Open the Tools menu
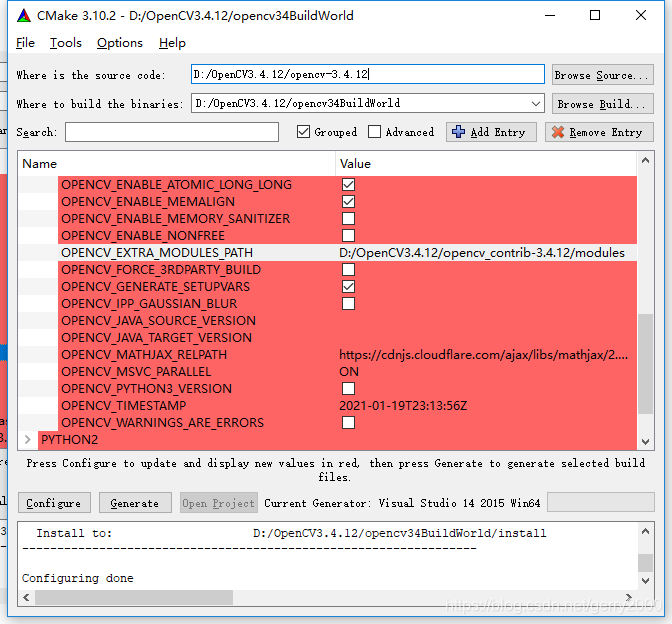Image resolution: width=672 pixels, height=624 pixels. pos(66,43)
